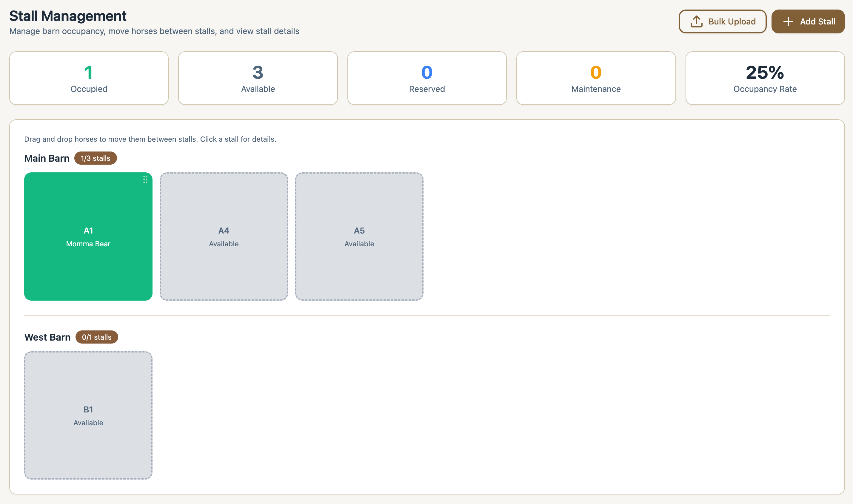Click the '1/3 stalls' badge

click(96, 158)
